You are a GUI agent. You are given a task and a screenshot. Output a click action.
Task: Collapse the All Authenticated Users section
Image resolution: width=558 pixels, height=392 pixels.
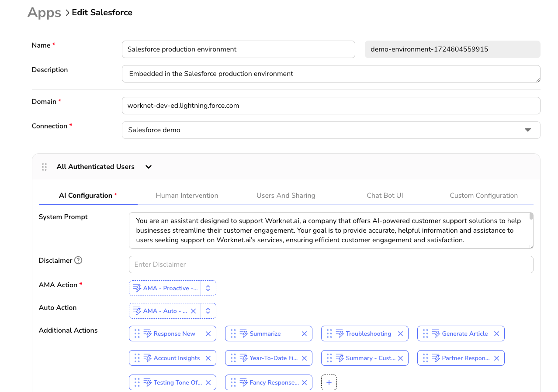(x=149, y=167)
